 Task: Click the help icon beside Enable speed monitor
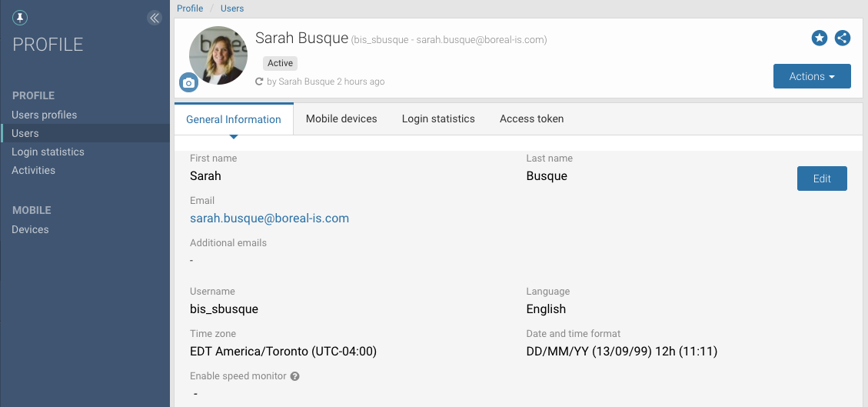(294, 376)
